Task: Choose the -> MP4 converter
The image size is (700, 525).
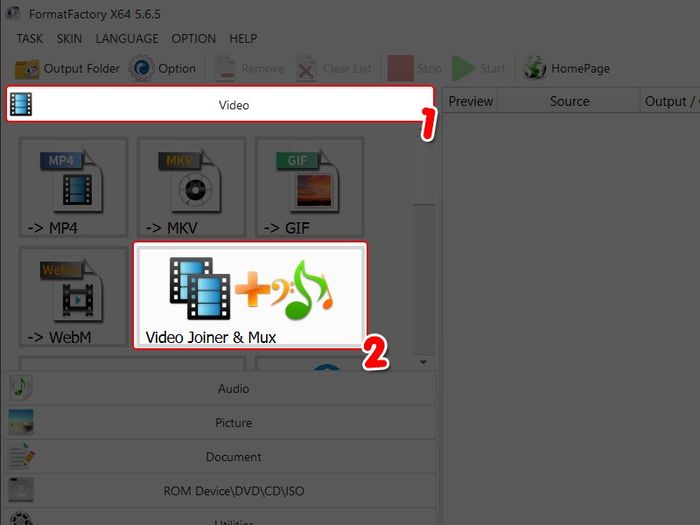Action: (74, 187)
